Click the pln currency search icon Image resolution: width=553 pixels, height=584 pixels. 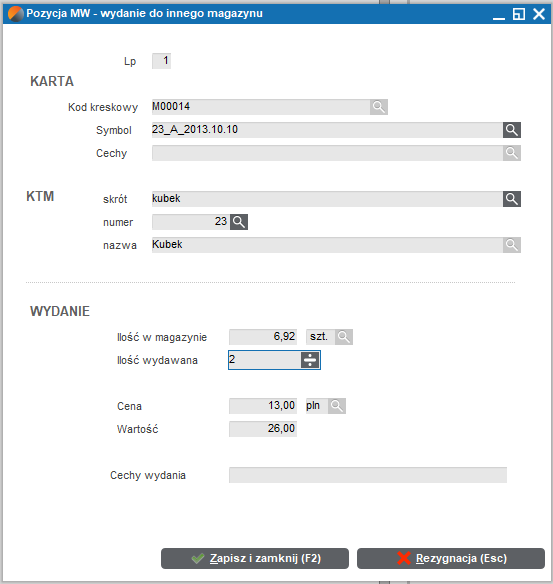(x=337, y=406)
